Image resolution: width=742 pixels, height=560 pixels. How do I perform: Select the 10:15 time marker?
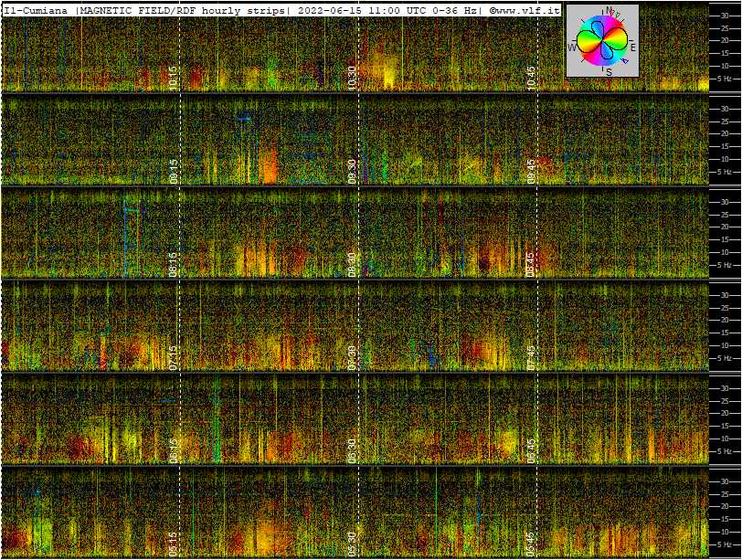click(x=174, y=77)
